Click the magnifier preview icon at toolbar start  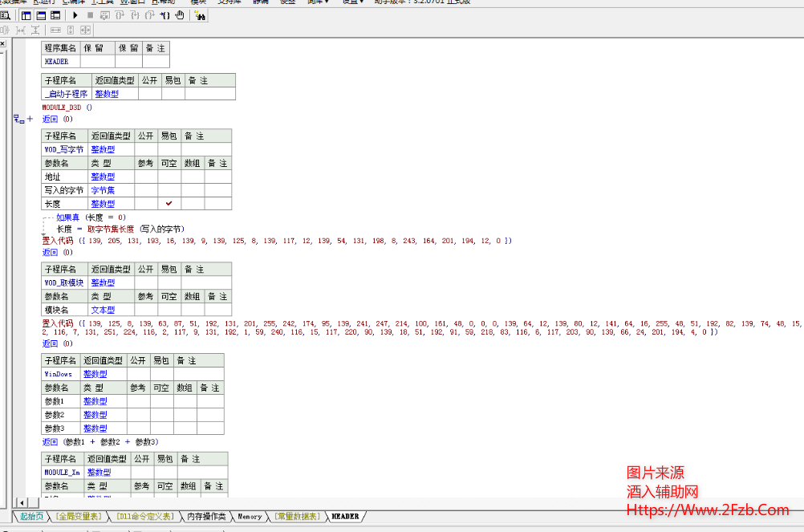coord(6,15)
